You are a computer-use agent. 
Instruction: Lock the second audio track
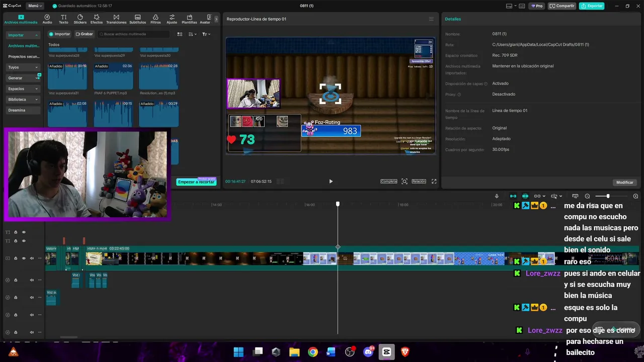pyautogui.click(x=16, y=298)
